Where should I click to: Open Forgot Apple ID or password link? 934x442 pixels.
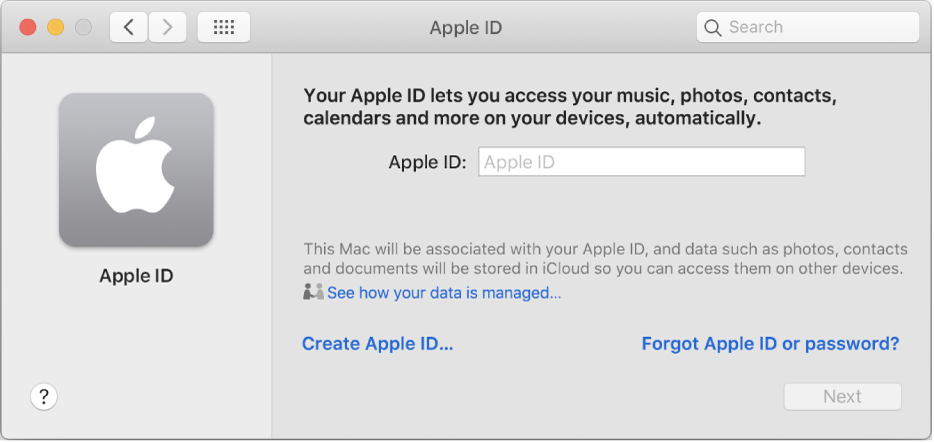coord(770,344)
